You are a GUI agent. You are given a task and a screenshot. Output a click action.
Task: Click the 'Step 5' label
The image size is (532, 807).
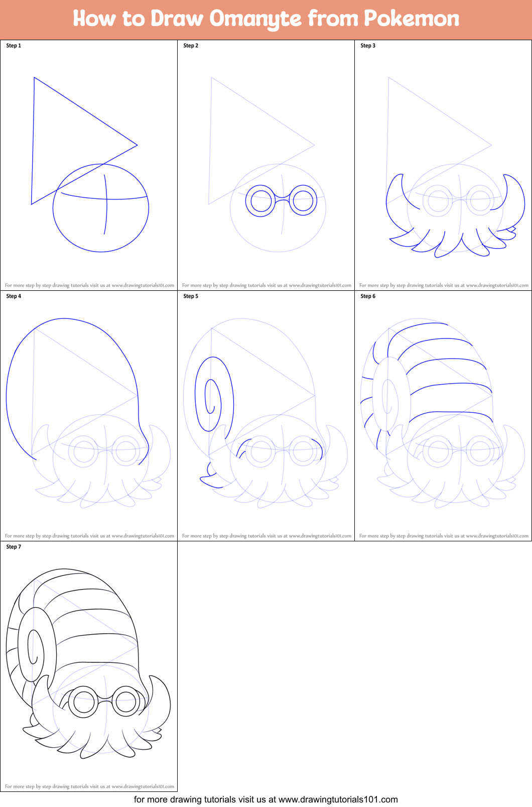click(x=191, y=296)
